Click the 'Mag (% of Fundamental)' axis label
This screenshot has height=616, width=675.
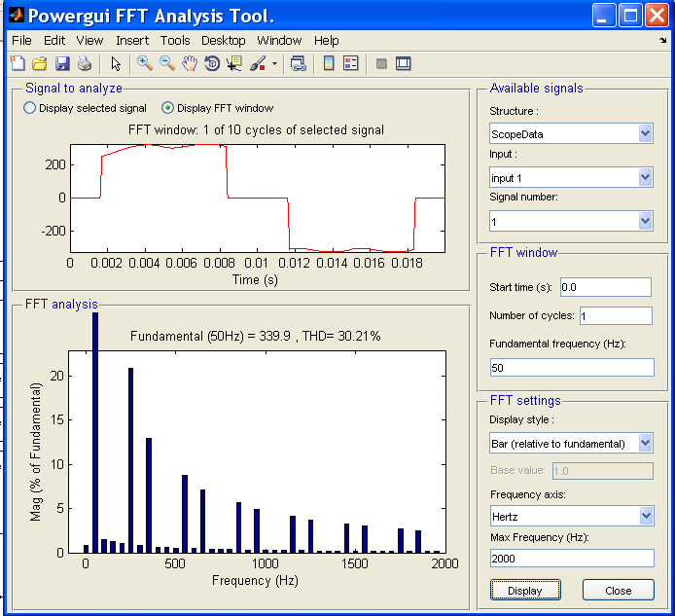[x=36, y=452]
